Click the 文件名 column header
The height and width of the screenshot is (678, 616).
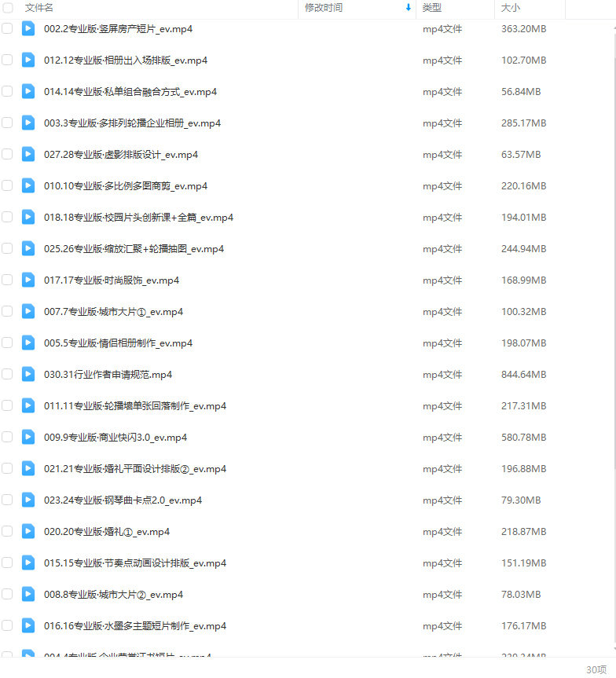(x=39, y=7)
